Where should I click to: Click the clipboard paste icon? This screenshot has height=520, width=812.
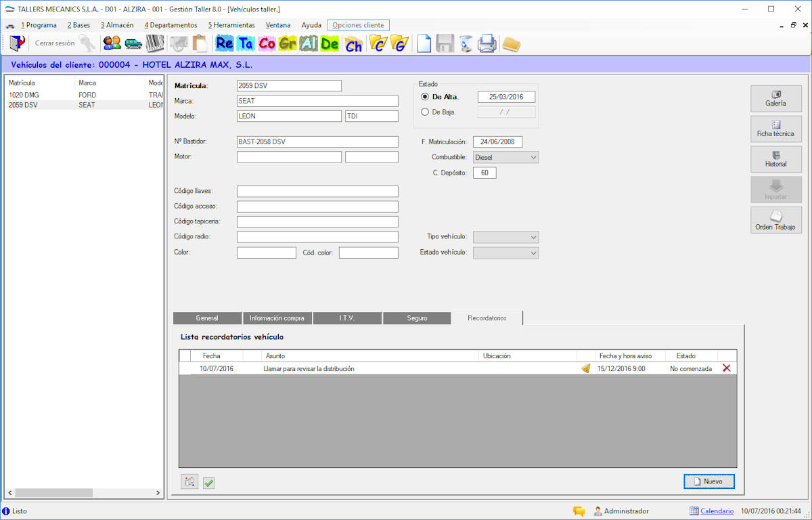pyautogui.click(x=200, y=43)
